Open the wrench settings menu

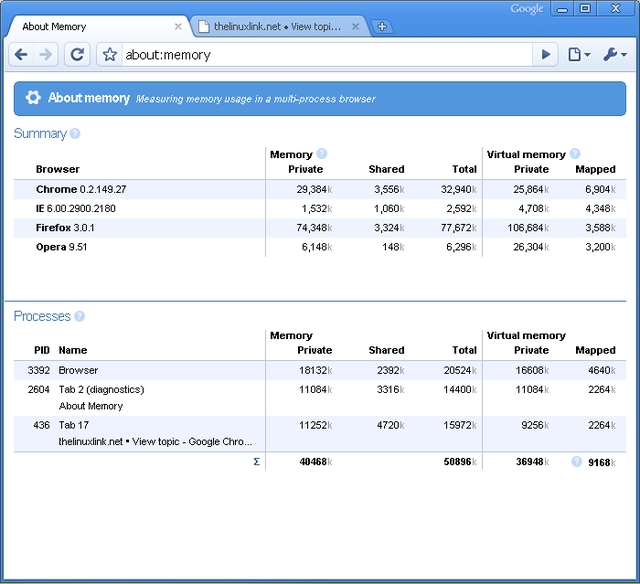tap(615, 54)
